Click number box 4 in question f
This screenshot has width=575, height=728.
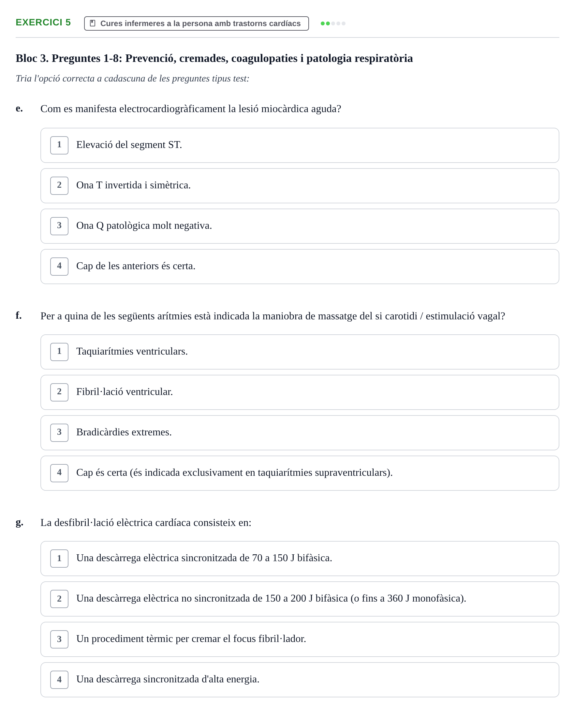pyautogui.click(x=59, y=473)
